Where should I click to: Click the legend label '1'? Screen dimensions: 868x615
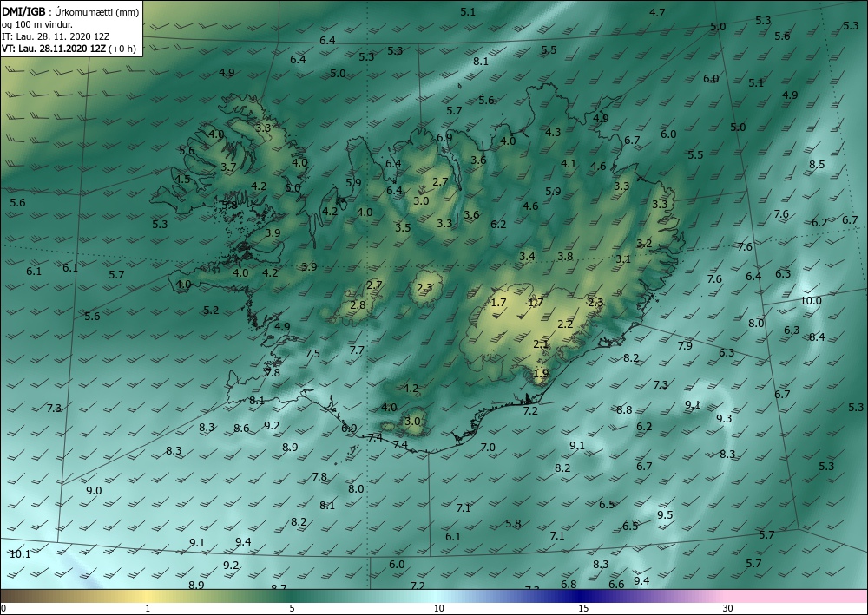148,608
